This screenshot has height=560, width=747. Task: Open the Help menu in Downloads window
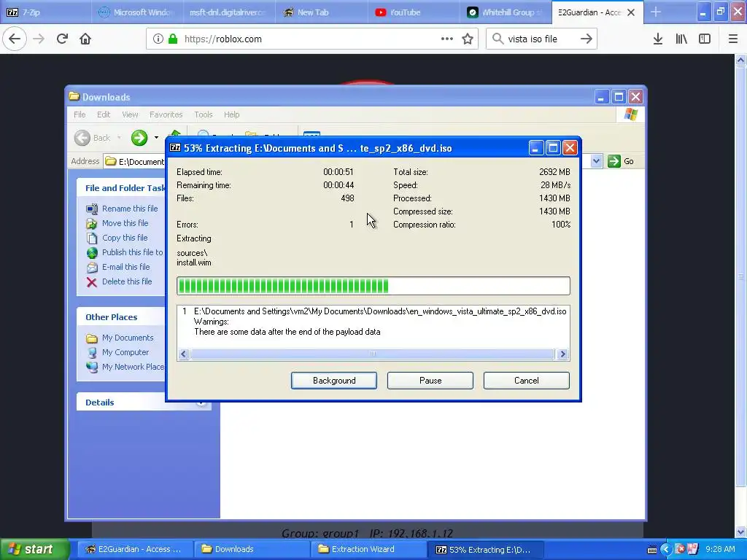tap(231, 114)
